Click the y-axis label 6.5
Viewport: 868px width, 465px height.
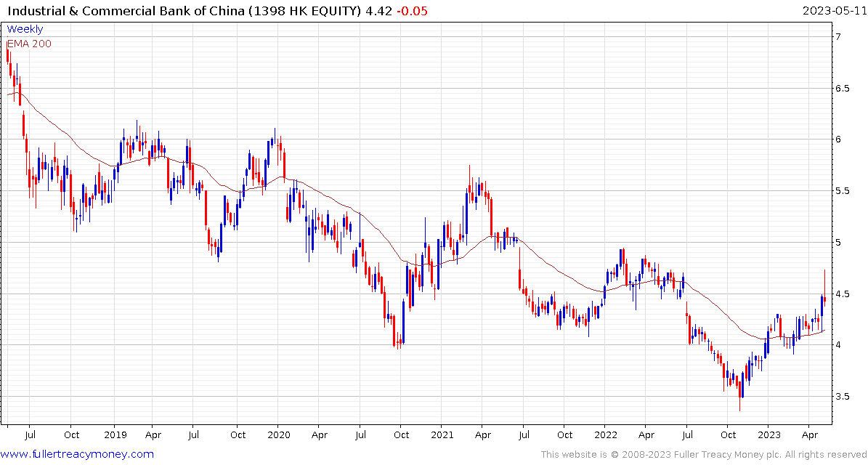tap(843, 88)
